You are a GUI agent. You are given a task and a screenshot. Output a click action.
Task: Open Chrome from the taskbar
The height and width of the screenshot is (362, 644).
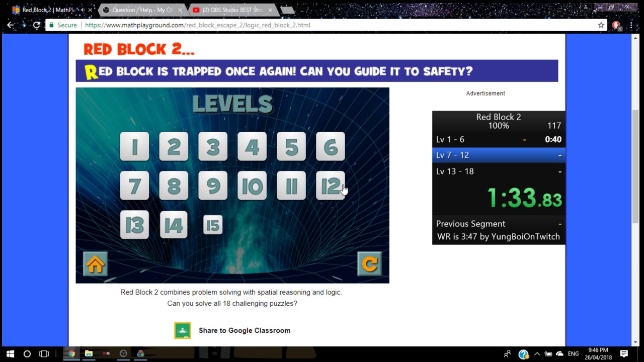click(x=71, y=354)
